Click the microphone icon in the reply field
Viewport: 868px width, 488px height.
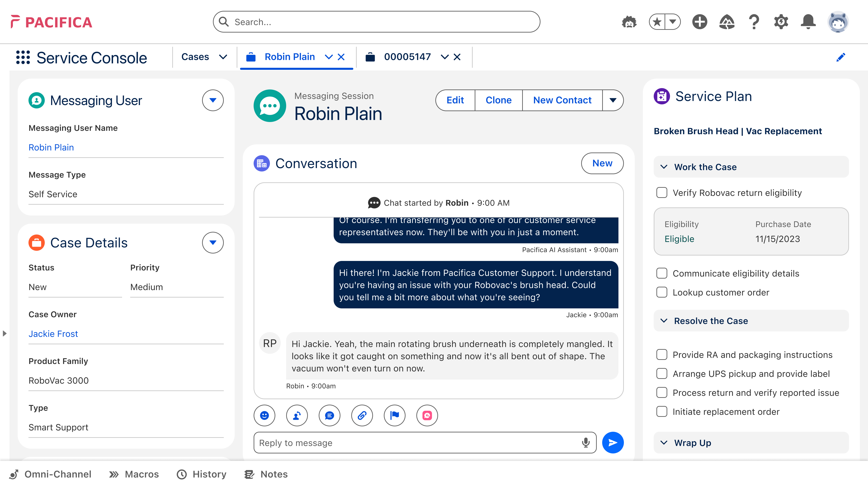[x=586, y=443]
